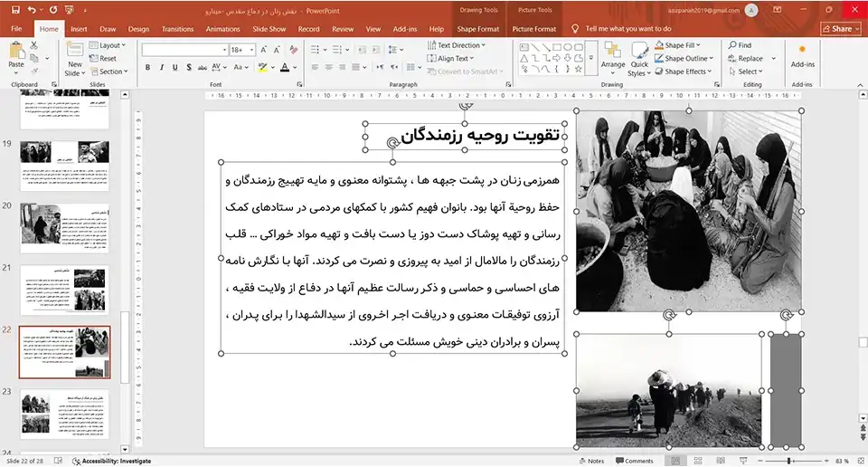
Task: Click the Share button
Action: pyautogui.click(x=841, y=29)
